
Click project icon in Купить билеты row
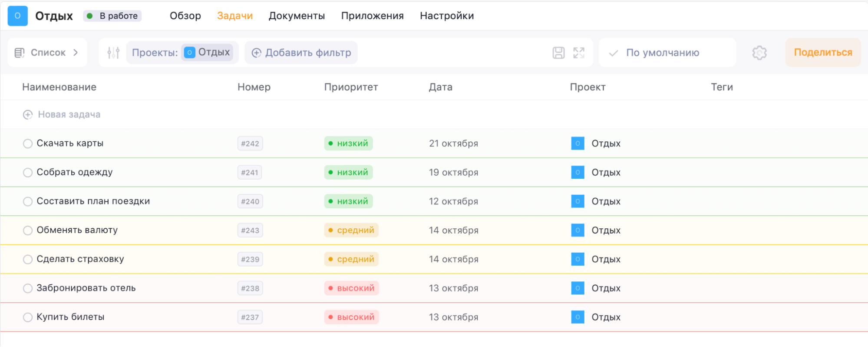tap(578, 317)
